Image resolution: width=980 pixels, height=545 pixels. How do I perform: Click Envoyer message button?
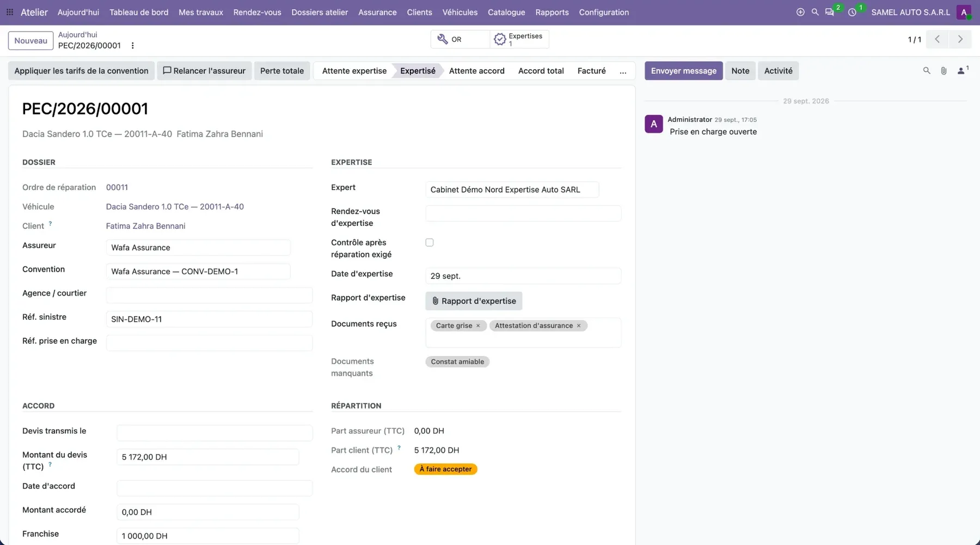[684, 71]
